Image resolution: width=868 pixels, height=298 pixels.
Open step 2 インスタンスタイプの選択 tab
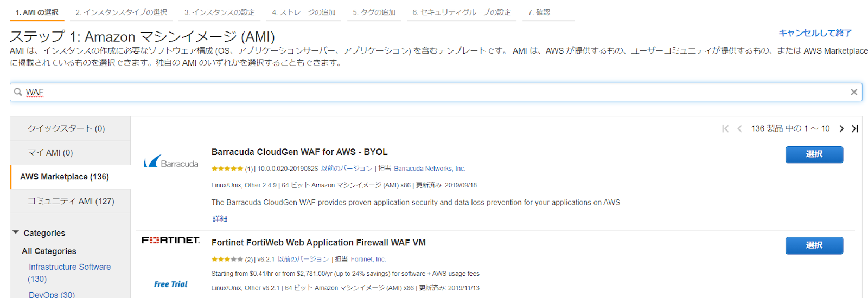[x=122, y=12]
